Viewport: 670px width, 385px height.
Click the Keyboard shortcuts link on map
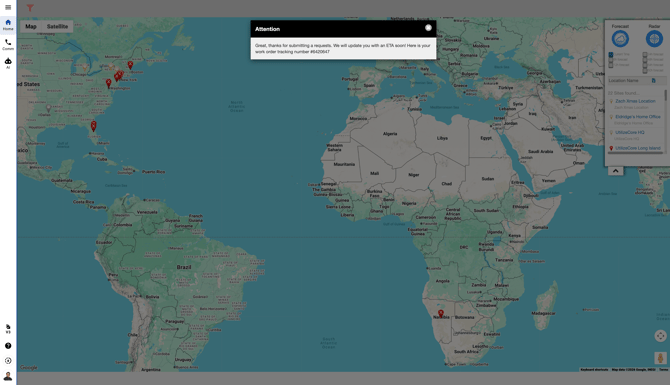pyautogui.click(x=594, y=370)
